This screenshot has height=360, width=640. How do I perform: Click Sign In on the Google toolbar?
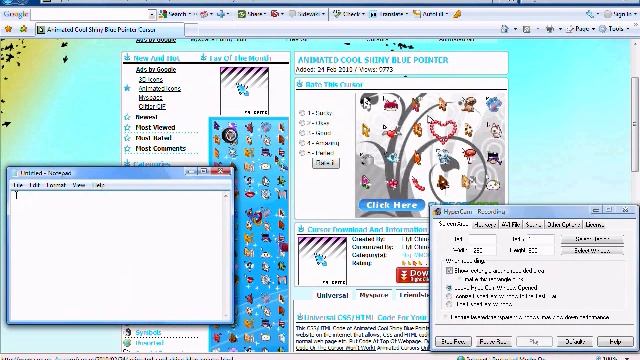[620, 14]
